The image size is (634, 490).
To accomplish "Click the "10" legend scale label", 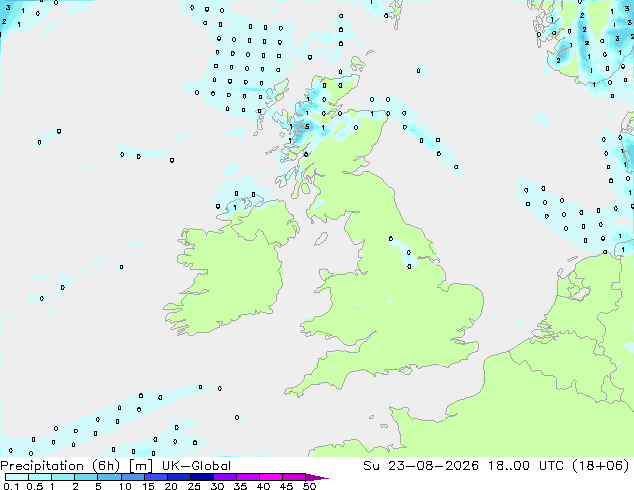I will (125, 486).
